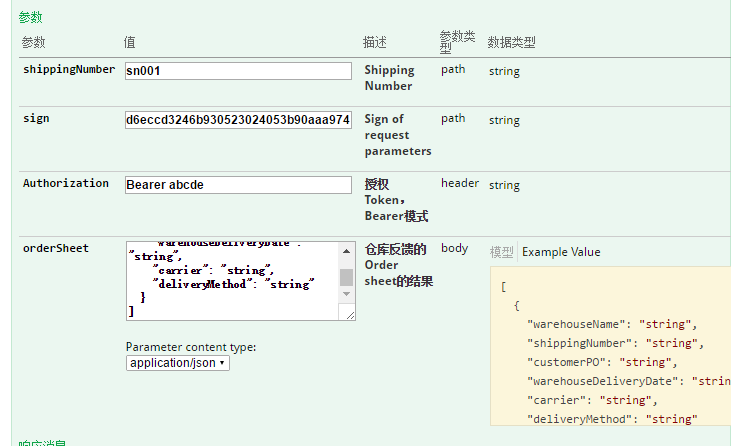736x446 pixels.
Task: Click the Authorization parameter name label
Action: [x=66, y=183]
